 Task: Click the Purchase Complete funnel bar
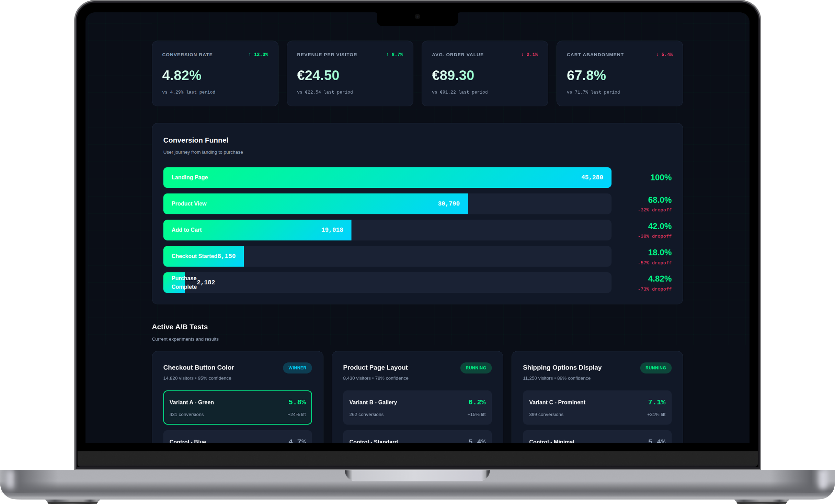click(174, 282)
